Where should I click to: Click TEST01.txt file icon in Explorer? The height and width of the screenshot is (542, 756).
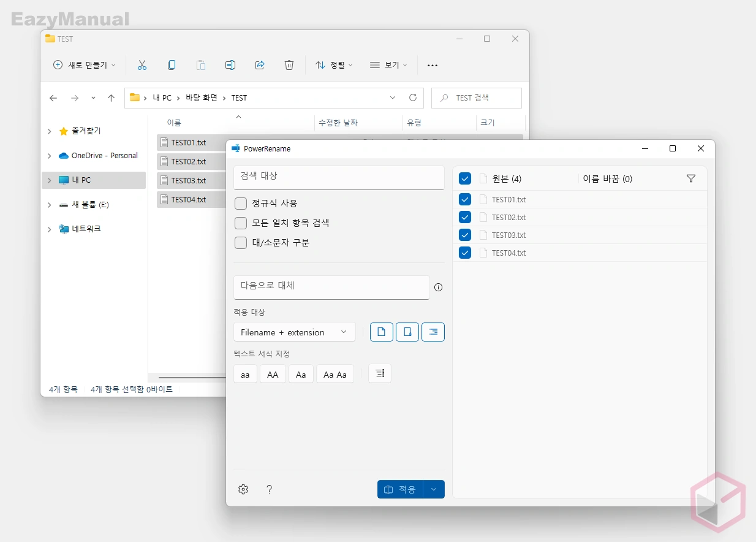coord(164,143)
